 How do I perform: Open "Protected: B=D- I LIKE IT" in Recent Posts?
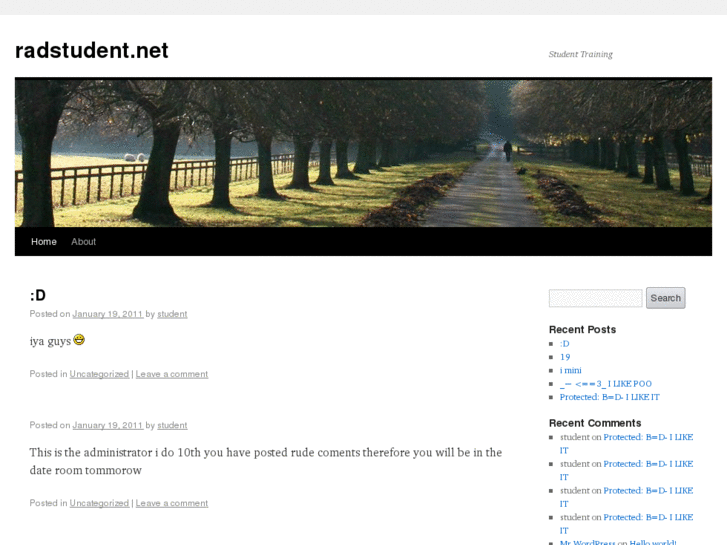tap(609, 397)
